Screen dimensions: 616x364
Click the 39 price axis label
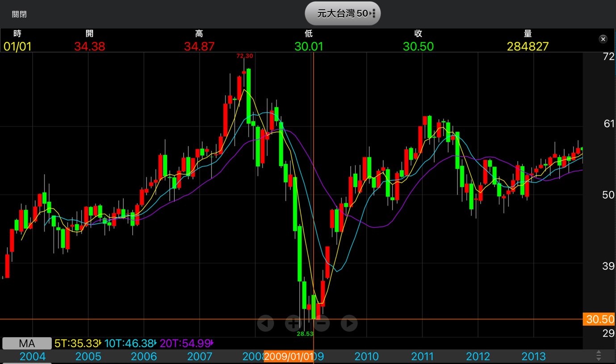coord(609,267)
